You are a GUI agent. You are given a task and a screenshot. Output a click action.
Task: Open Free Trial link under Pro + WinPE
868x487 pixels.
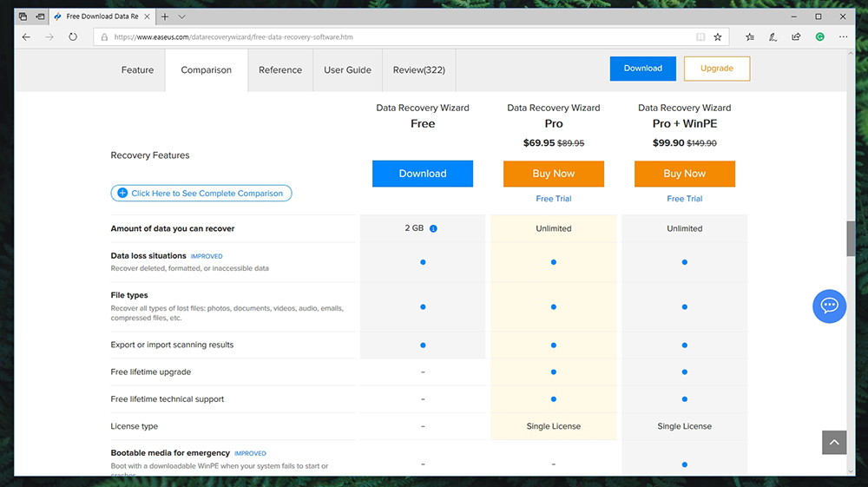tap(684, 199)
